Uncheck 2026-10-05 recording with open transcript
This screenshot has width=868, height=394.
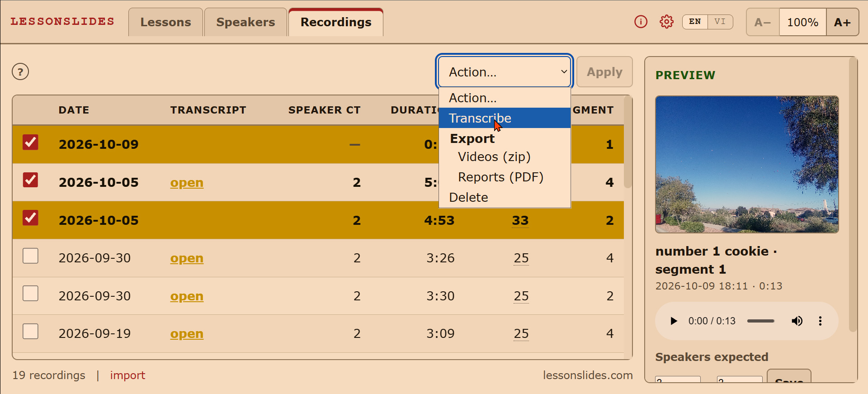click(x=30, y=180)
